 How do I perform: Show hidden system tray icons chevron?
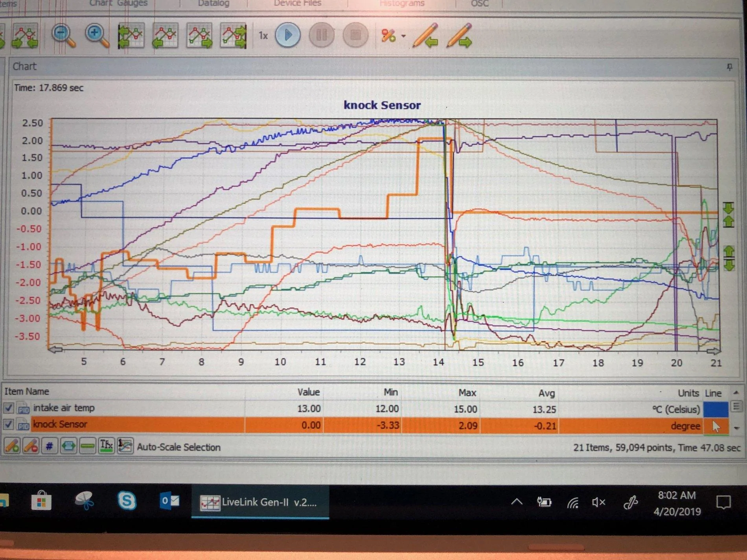517,501
